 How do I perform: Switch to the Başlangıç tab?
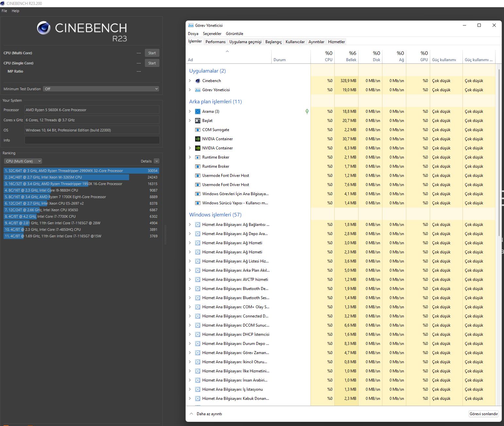274,42
